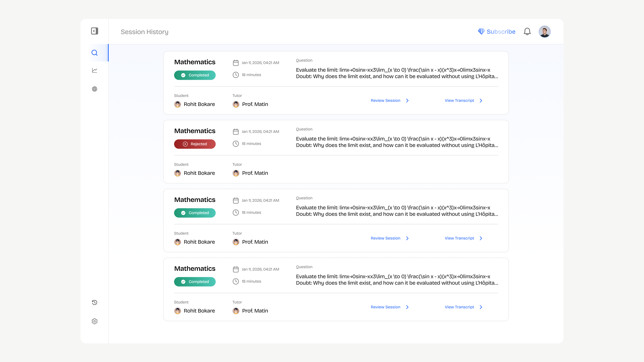The height and width of the screenshot is (362, 644).
Task: Open tutor Prof. Matin on first card
Action: tap(255, 104)
